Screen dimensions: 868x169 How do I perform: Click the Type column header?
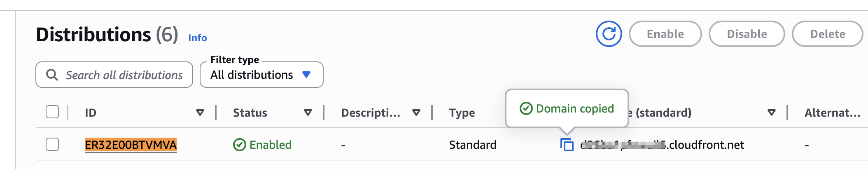462,113
